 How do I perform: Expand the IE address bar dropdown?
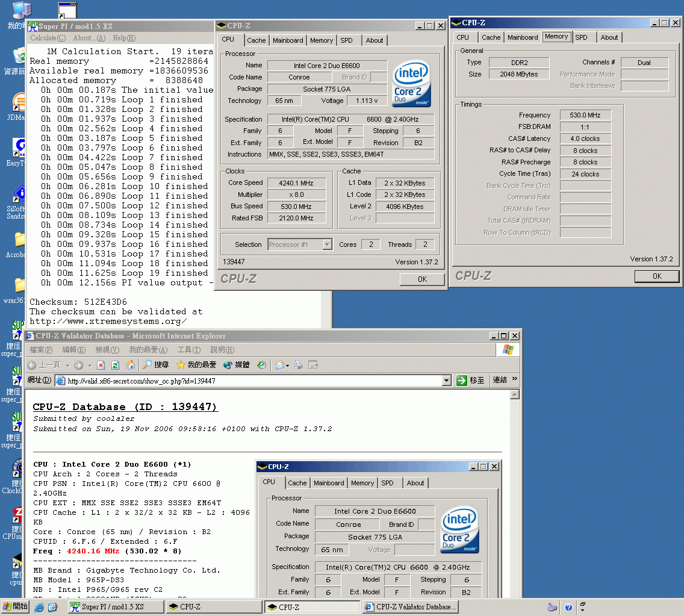pos(446,381)
